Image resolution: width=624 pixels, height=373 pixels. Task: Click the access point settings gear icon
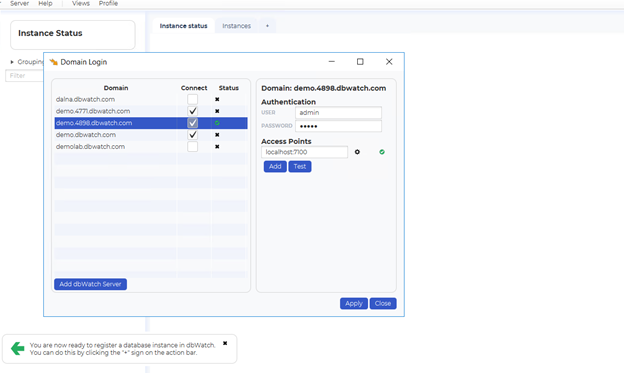coord(357,152)
